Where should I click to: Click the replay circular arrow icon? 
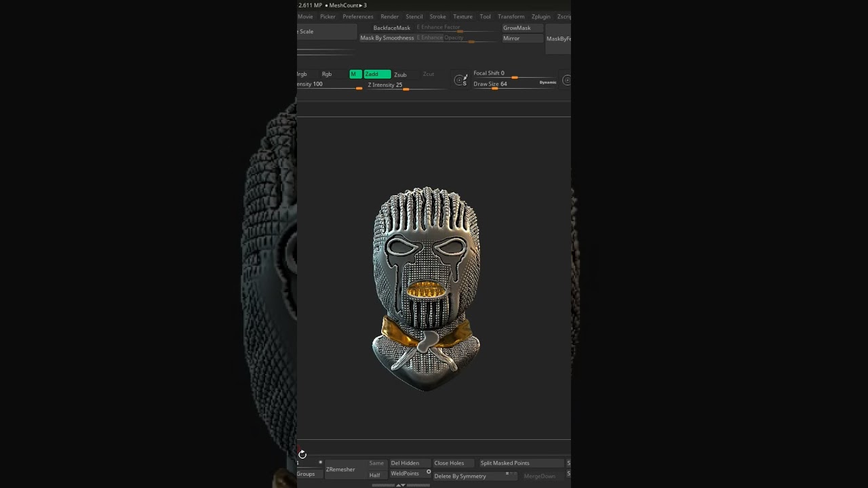302,455
